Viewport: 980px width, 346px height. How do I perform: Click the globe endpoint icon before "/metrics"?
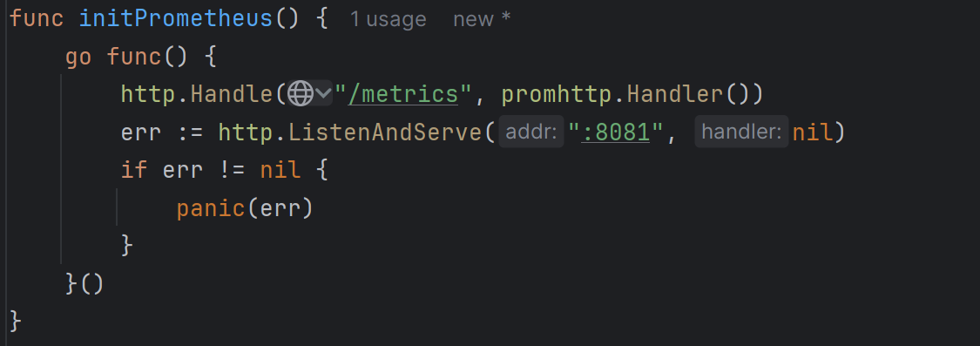300,94
